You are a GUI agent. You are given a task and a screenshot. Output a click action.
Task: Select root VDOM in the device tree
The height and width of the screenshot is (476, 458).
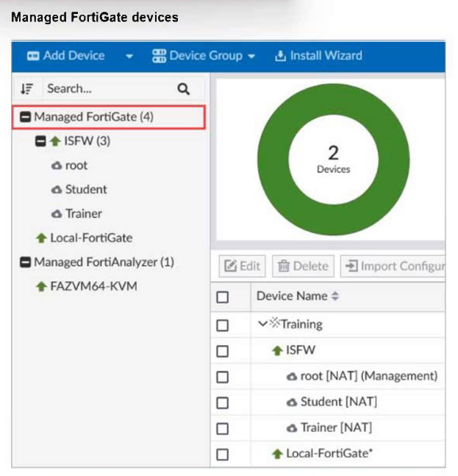(76, 166)
